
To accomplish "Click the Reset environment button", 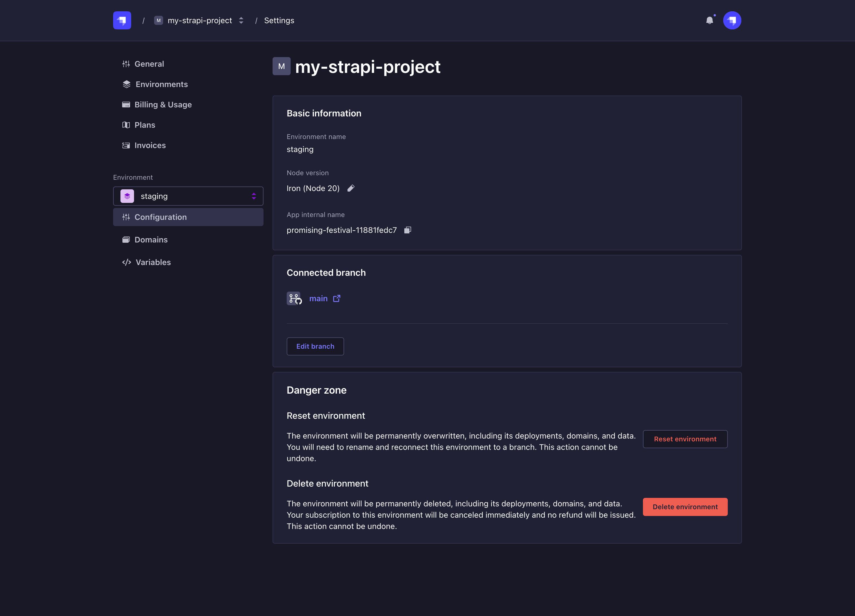I will pyautogui.click(x=685, y=439).
